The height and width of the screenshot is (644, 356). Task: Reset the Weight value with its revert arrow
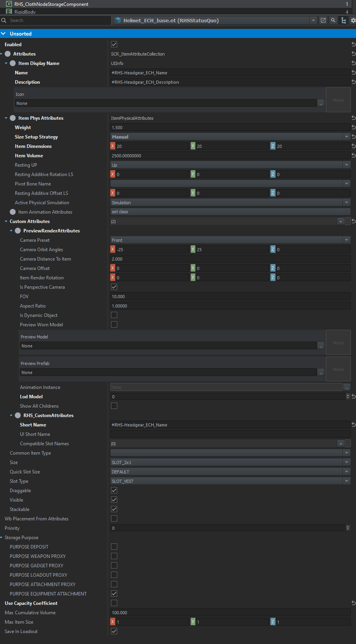pos(353,128)
